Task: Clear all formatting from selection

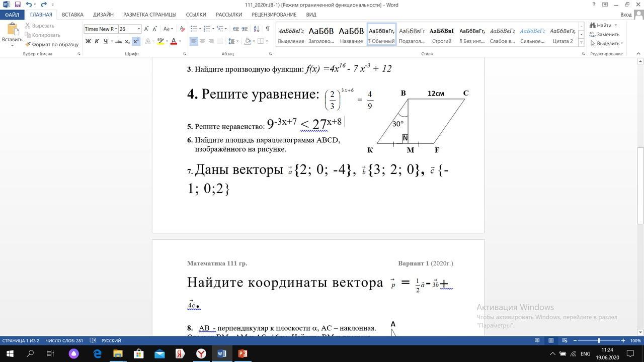Action: coord(182,29)
